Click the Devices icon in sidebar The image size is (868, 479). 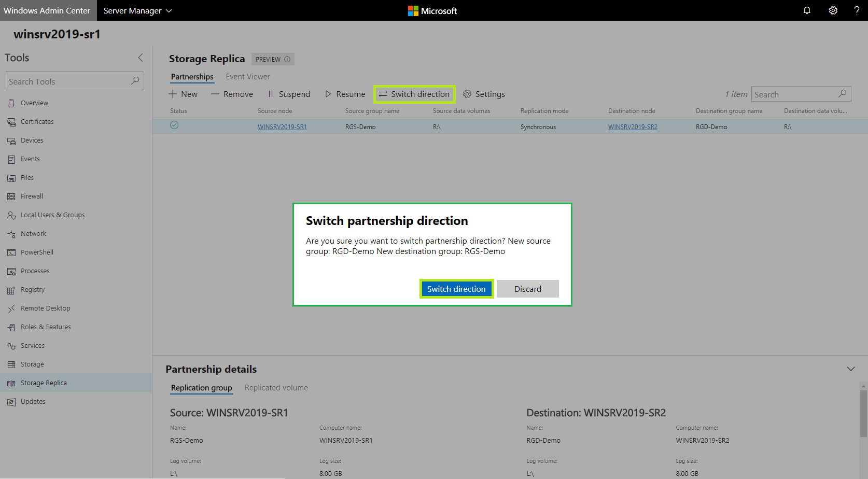(x=11, y=140)
